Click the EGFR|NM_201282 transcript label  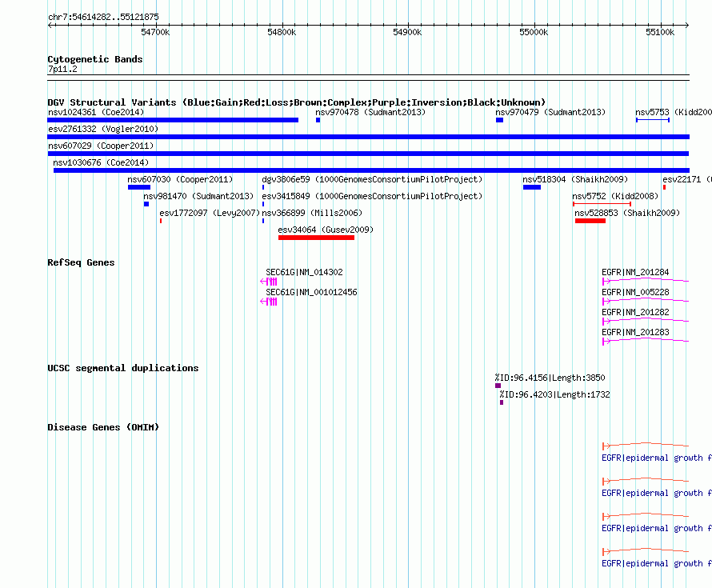[x=635, y=312]
